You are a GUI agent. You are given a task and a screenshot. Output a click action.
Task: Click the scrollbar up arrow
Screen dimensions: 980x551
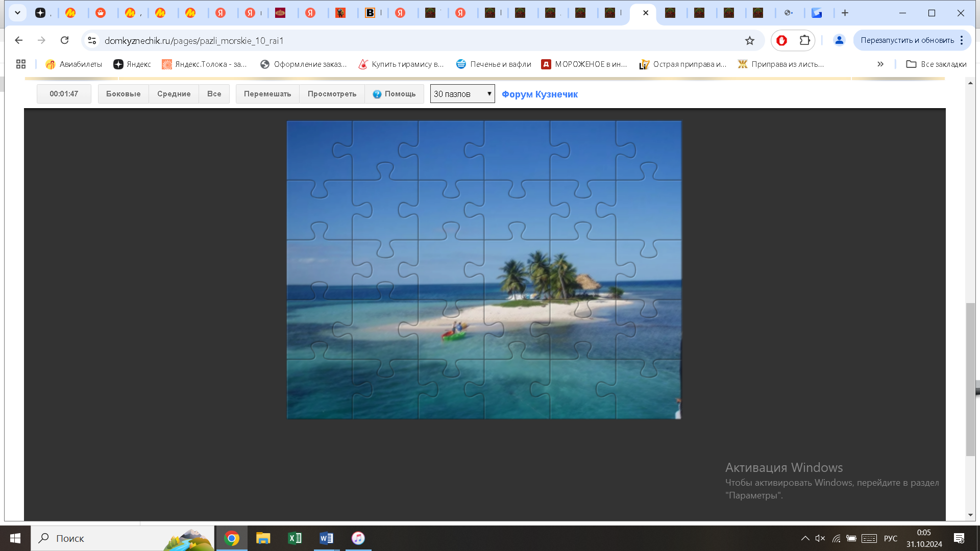tap(970, 83)
